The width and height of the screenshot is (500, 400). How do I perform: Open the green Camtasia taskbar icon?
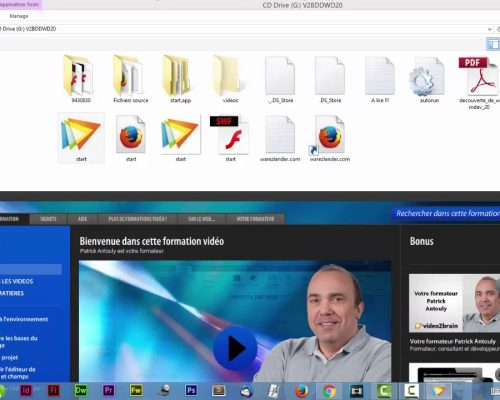384,391
